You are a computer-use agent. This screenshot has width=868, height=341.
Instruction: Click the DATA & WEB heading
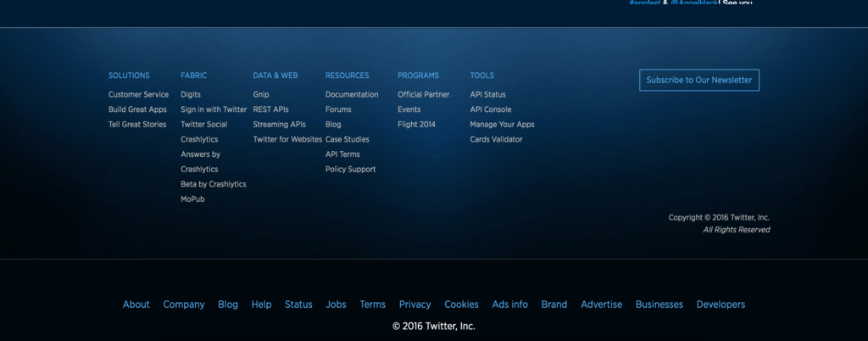tap(275, 75)
